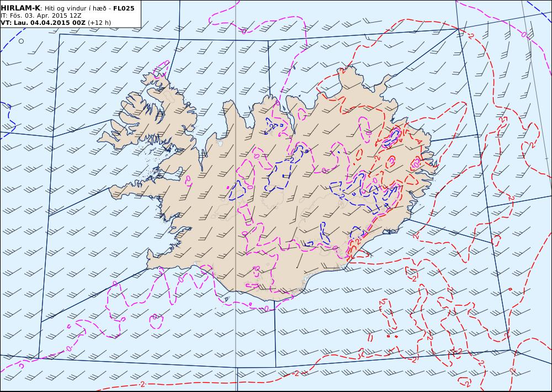Click the FL025 flight level label
The height and width of the screenshot is (392, 552).
click(x=124, y=8)
